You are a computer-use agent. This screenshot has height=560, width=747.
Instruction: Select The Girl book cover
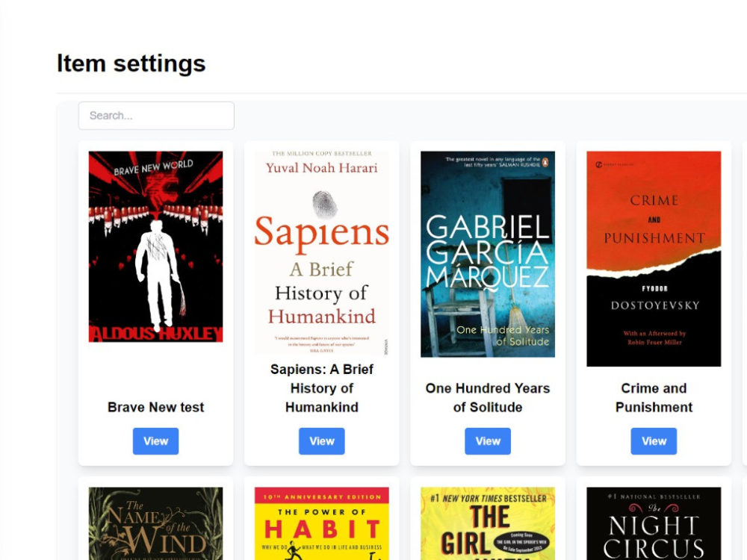click(x=488, y=523)
